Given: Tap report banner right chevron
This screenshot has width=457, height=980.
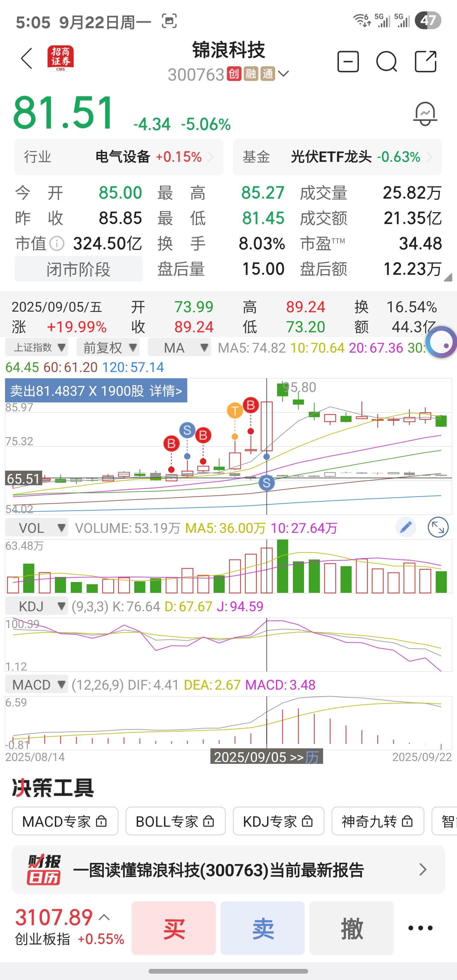Looking at the screenshot, I should [423, 870].
